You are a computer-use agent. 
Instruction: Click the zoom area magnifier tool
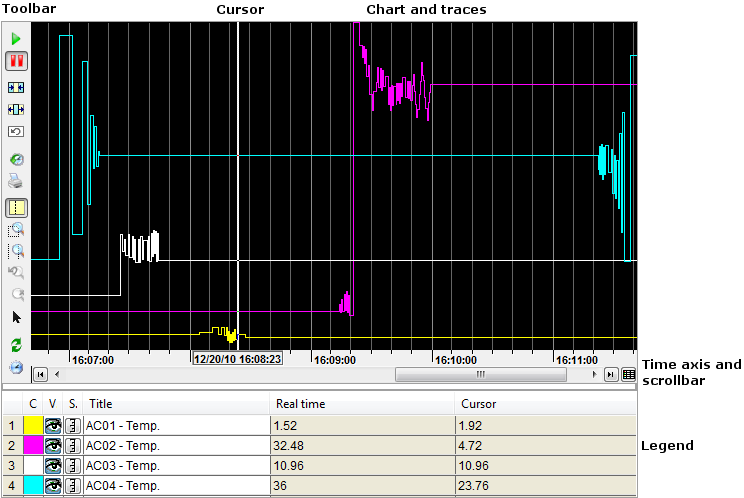16,230
